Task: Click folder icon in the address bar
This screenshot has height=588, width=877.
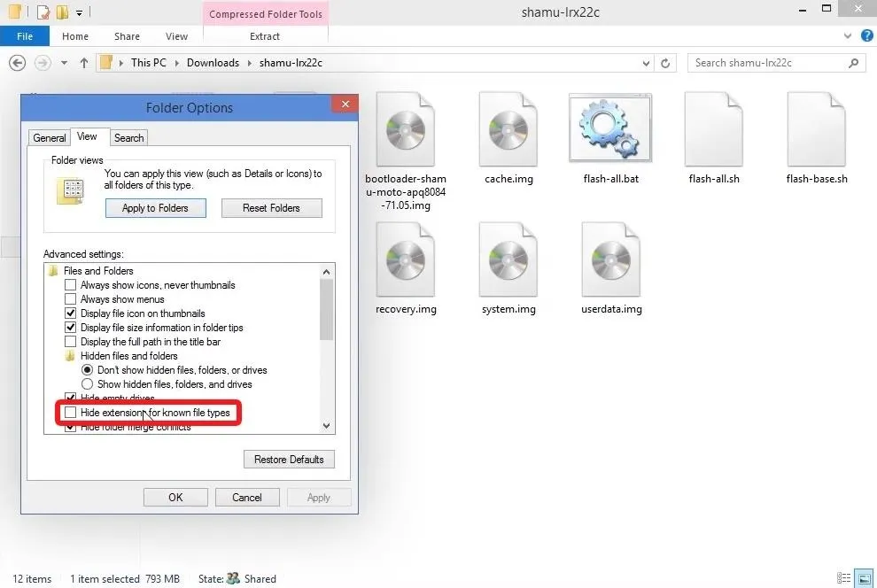Action: coord(106,62)
